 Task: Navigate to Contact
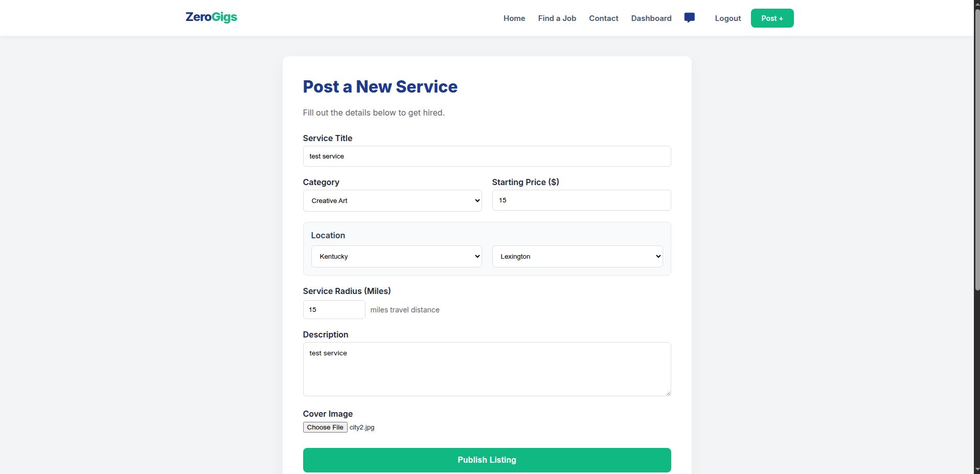pos(603,18)
